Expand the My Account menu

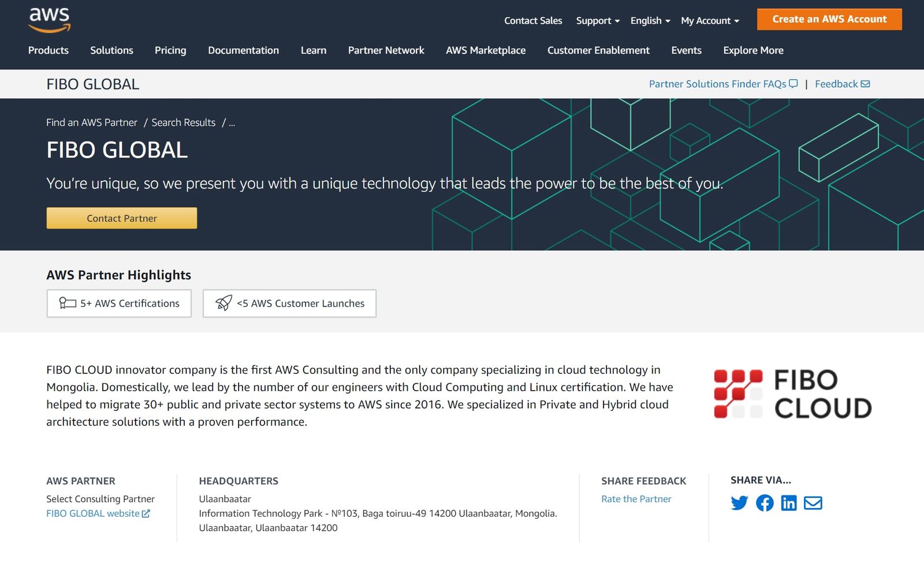(710, 21)
